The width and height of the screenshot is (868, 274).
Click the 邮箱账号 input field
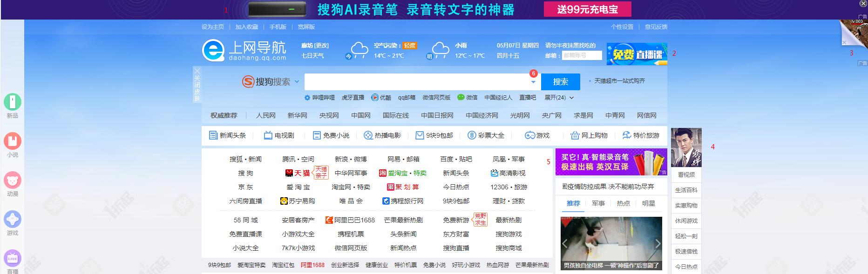coord(582,55)
